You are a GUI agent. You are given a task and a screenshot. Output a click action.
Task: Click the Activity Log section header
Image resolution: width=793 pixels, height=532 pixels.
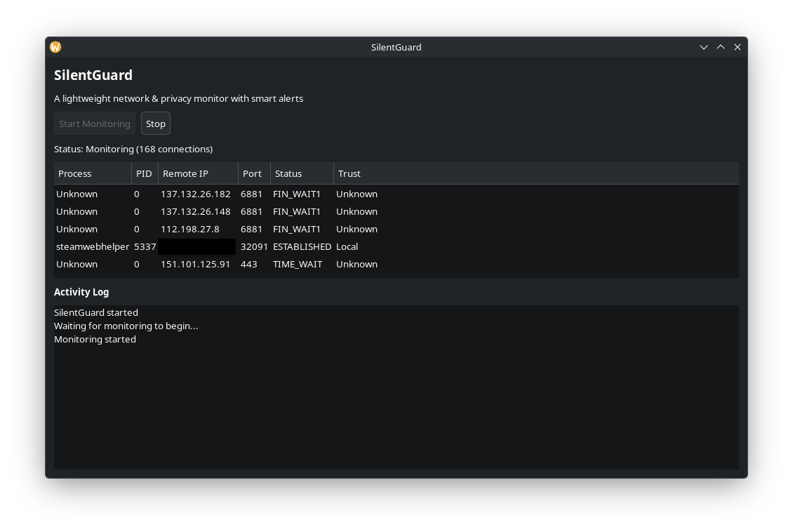81,291
